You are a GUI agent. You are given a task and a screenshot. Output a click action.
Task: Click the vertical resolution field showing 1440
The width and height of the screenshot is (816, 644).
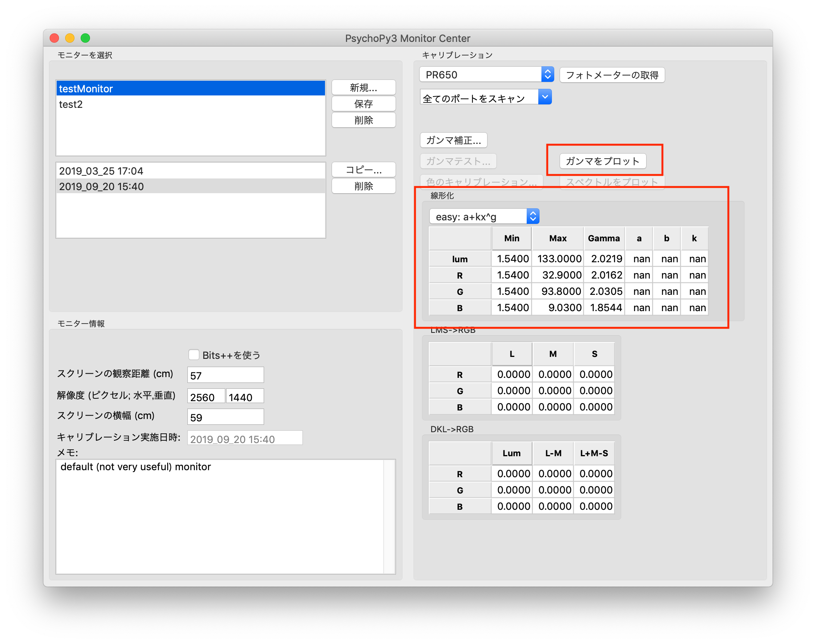point(245,397)
